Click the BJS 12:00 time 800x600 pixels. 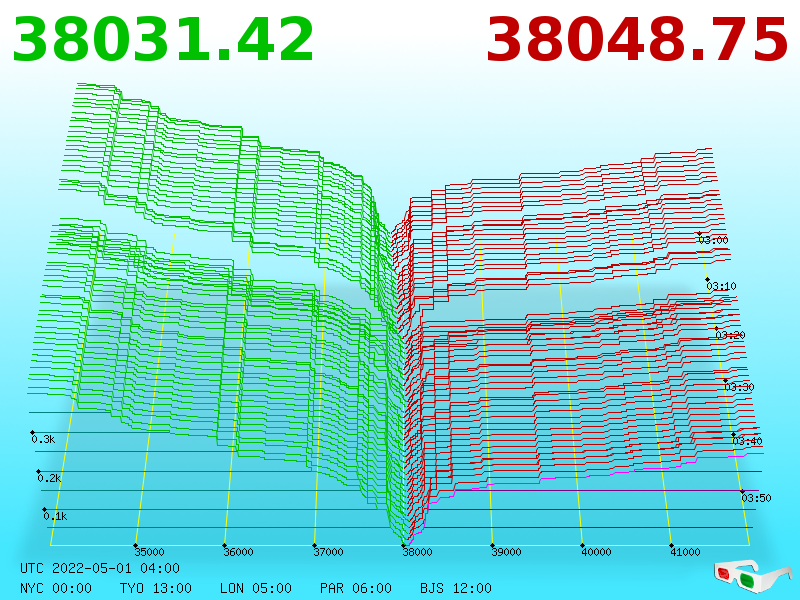click(x=456, y=588)
